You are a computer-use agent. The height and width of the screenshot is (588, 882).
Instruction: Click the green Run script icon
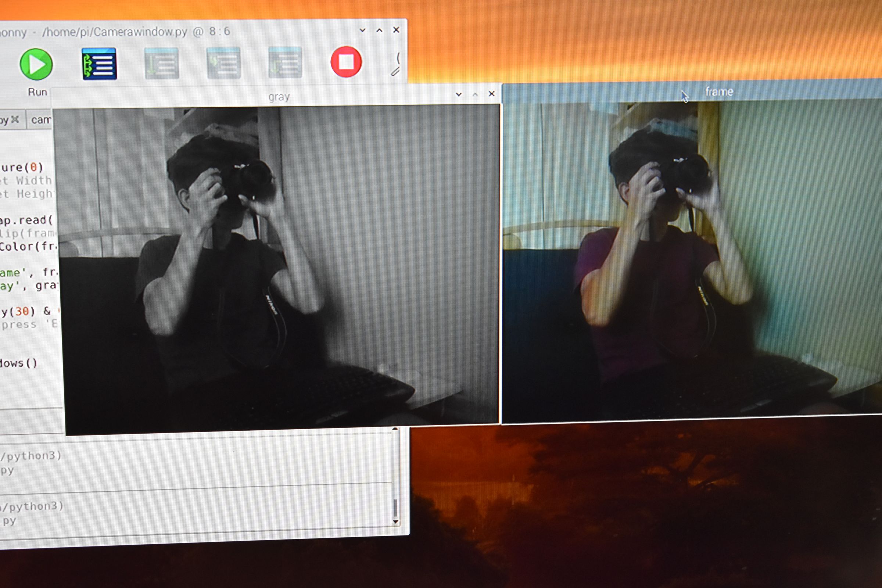click(x=36, y=64)
